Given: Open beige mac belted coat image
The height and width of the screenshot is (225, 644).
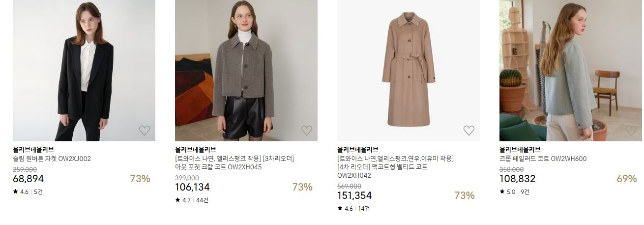Looking at the screenshot, I should click(x=409, y=70).
